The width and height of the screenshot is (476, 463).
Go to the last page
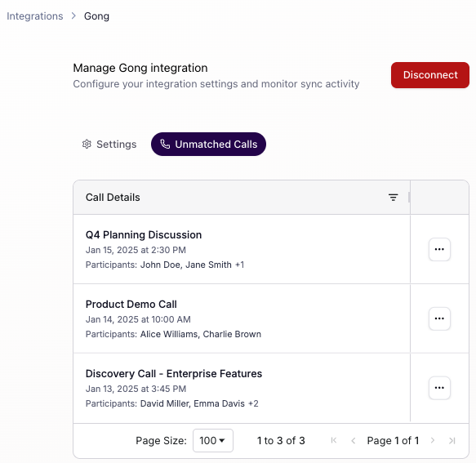click(452, 440)
